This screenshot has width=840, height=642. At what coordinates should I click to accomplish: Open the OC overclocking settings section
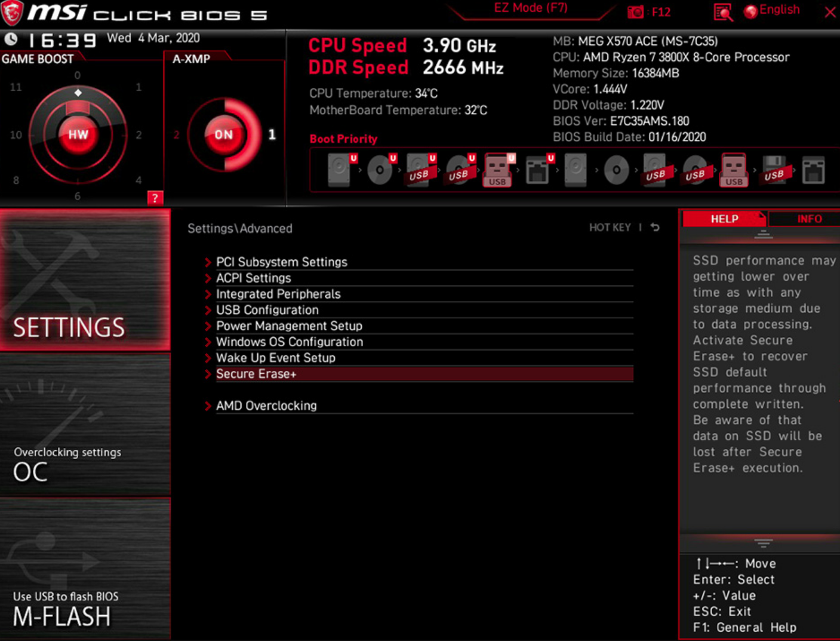coord(85,425)
